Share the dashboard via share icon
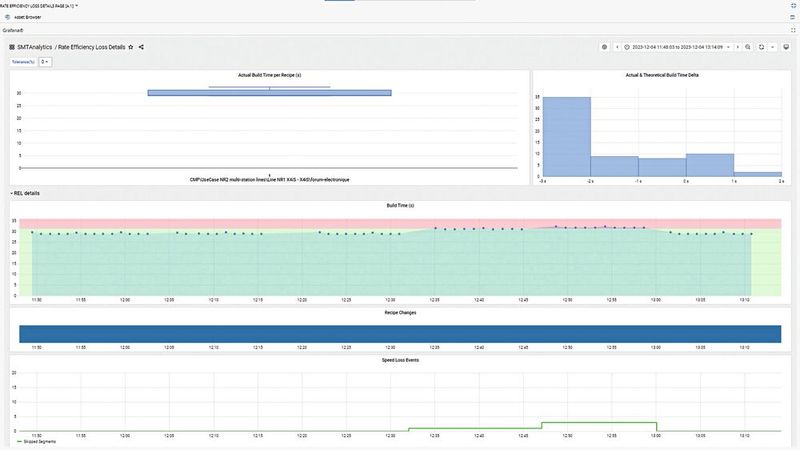Viewport: 800px width, 450px height. tap(141, 47)
